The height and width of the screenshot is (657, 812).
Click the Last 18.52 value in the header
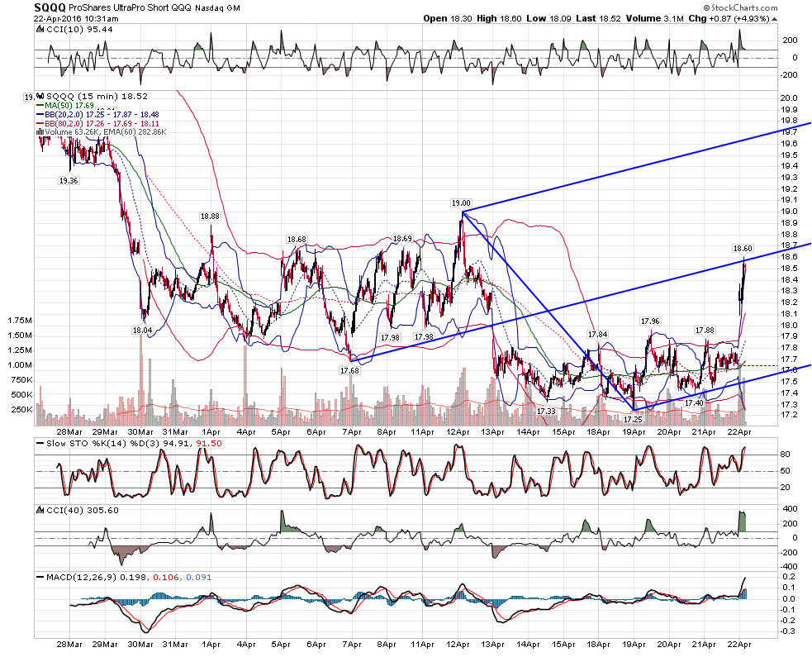(598, 19)
